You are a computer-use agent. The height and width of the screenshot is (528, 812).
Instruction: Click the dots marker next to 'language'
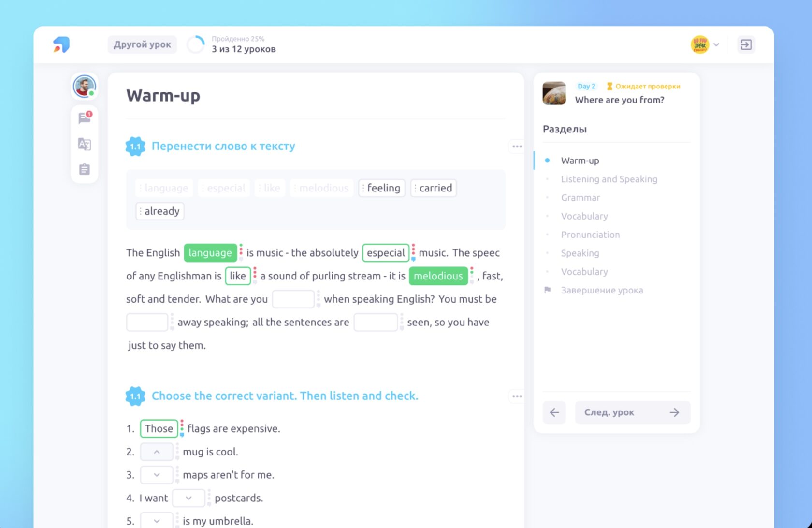241,252
